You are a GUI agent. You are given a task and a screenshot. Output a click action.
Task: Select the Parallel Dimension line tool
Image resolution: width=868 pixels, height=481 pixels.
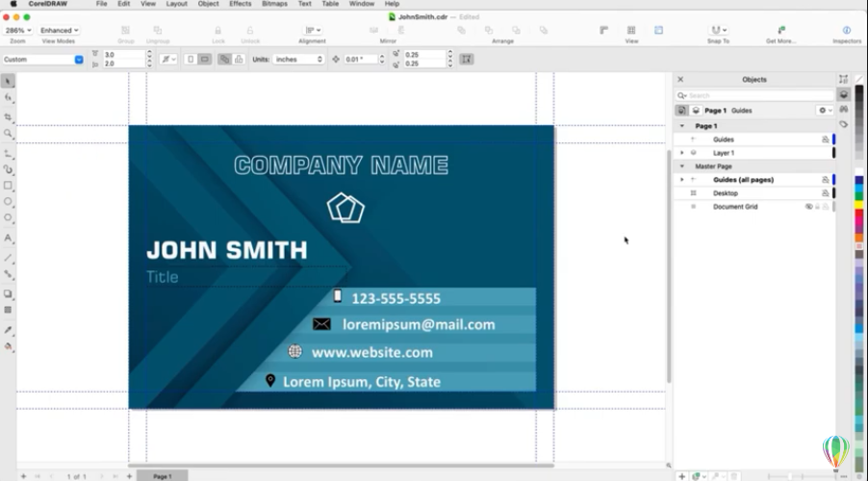pos(8,258)
